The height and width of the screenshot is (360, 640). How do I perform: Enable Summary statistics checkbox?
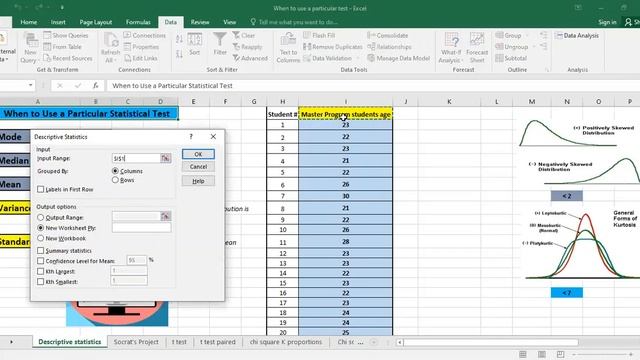pyautogui.click(x=40, y=251)
